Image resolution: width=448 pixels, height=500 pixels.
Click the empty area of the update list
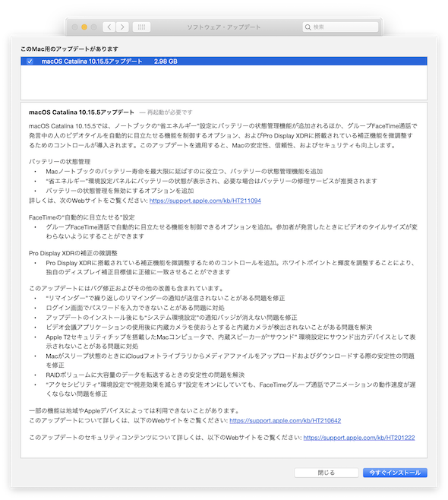pos(224,82)
